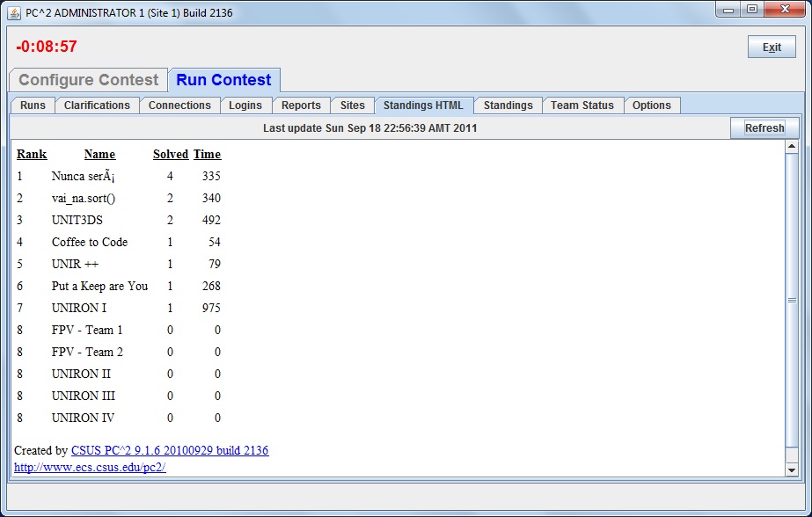This screenshot has height=517, width=812.
Task: Switch to Configure Contest tab
Action: pyautogui.click(x=88, y=80)
